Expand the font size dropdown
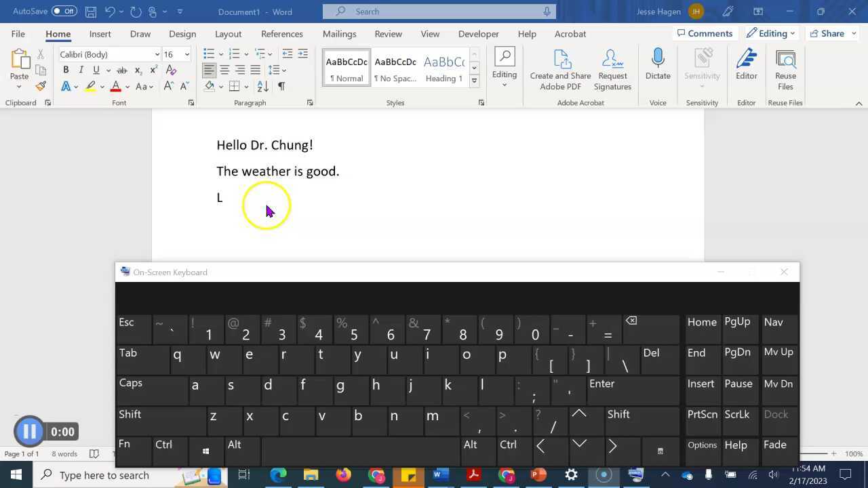The height and width of the screenshot is (488, 868). click(x=186, y=54)
